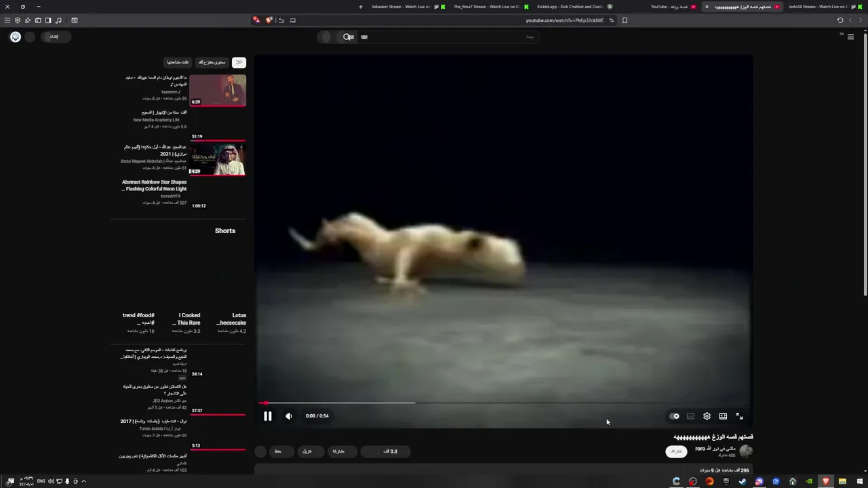Click the 0:00 / 0:54 time display

pyautogui.click(x=317, y=416)
